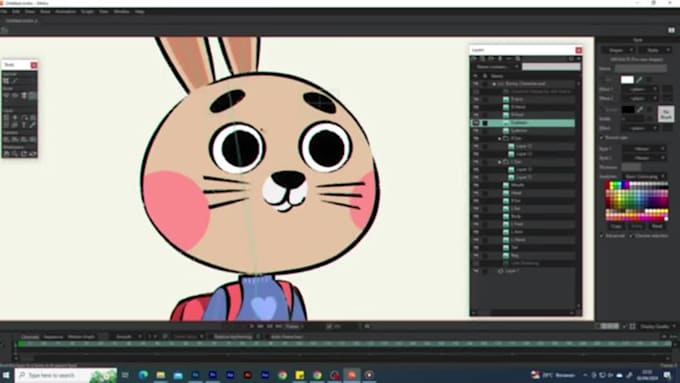680x383 pixels.
Task: Switch to the Sequencer timeline tab
Action: [53, 337]
